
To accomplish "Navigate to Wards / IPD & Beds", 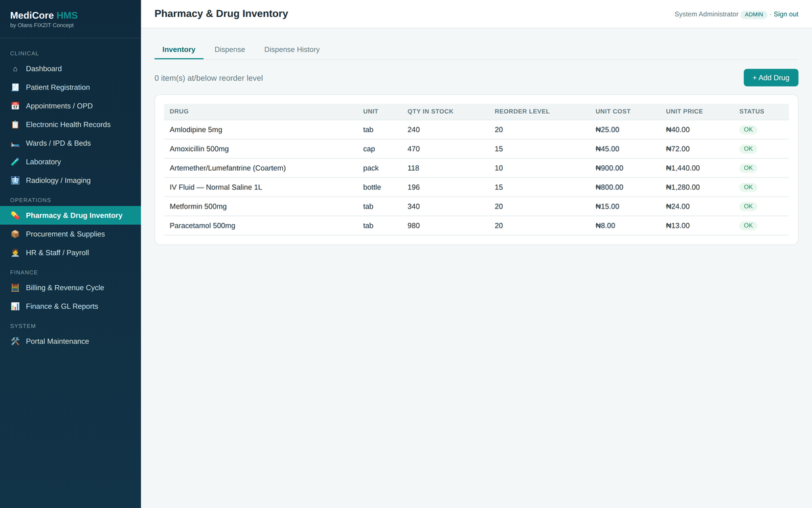I will [x=70, y=143].
